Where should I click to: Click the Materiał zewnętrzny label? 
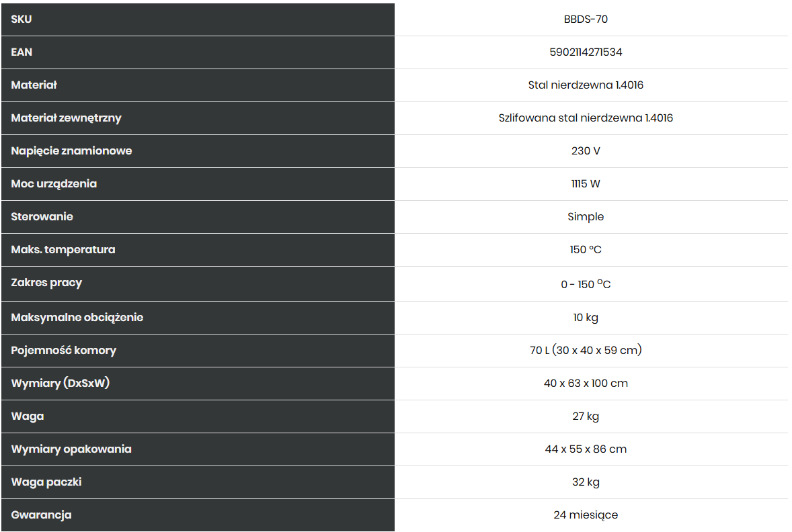click(x=66, y=118)
